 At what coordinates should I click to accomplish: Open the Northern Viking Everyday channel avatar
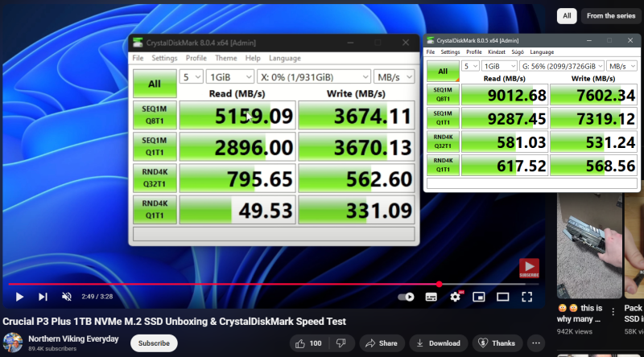13,343
